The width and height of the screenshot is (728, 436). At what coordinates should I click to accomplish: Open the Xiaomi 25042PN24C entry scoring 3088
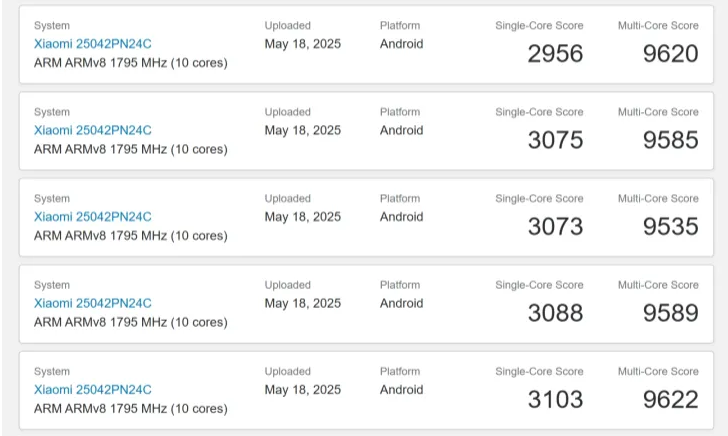tap(93, 303)
